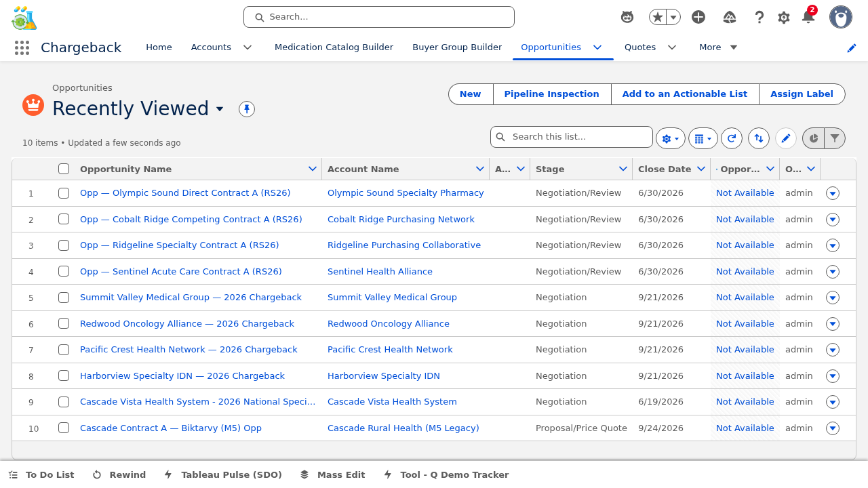
Task: Open Buyer Group Builder tab
Action: click(457, 47)
